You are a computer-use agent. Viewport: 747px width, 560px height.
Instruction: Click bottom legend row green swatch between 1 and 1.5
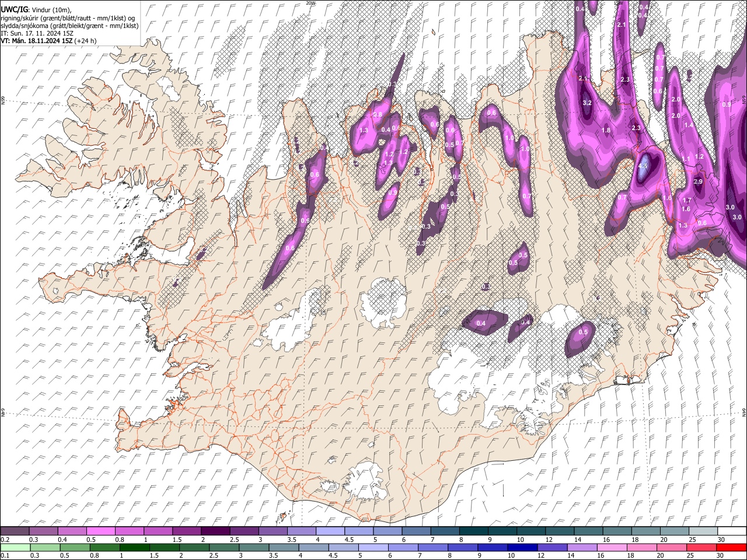135,547
